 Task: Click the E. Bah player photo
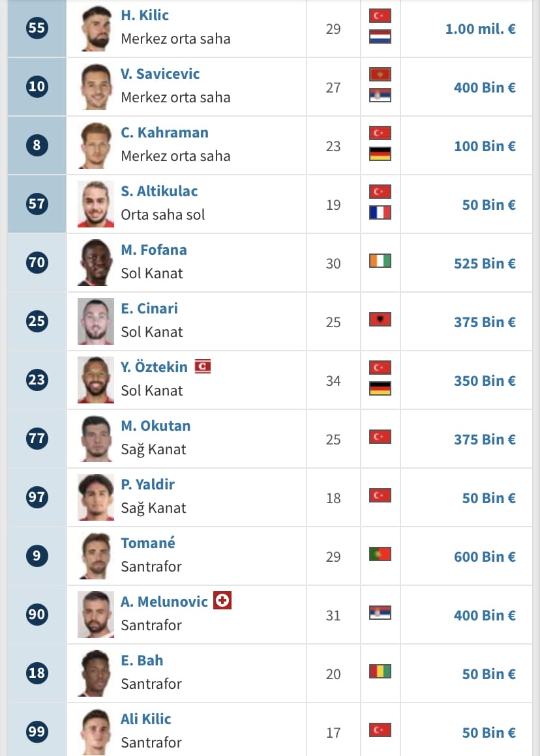tap(96, 673)
